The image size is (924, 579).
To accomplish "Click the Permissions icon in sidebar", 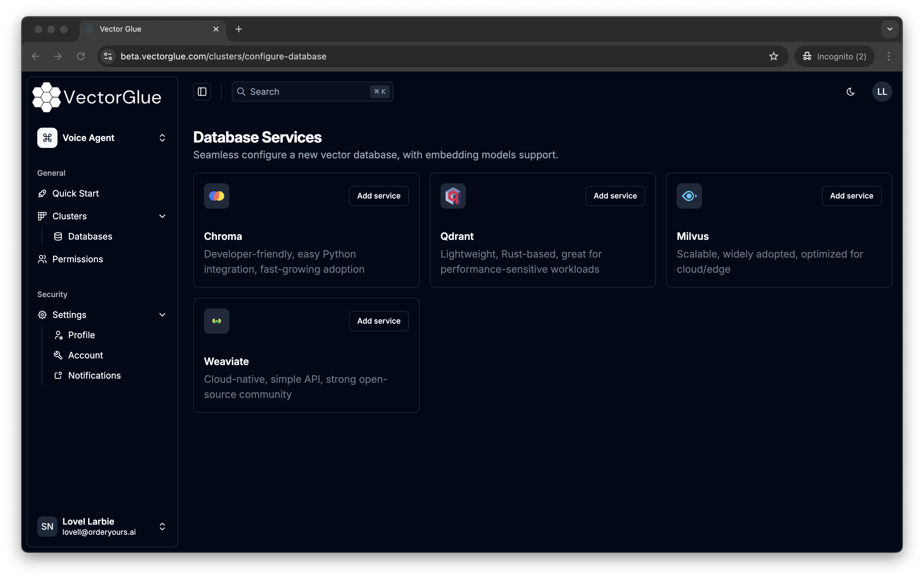I will pos(42,259).
